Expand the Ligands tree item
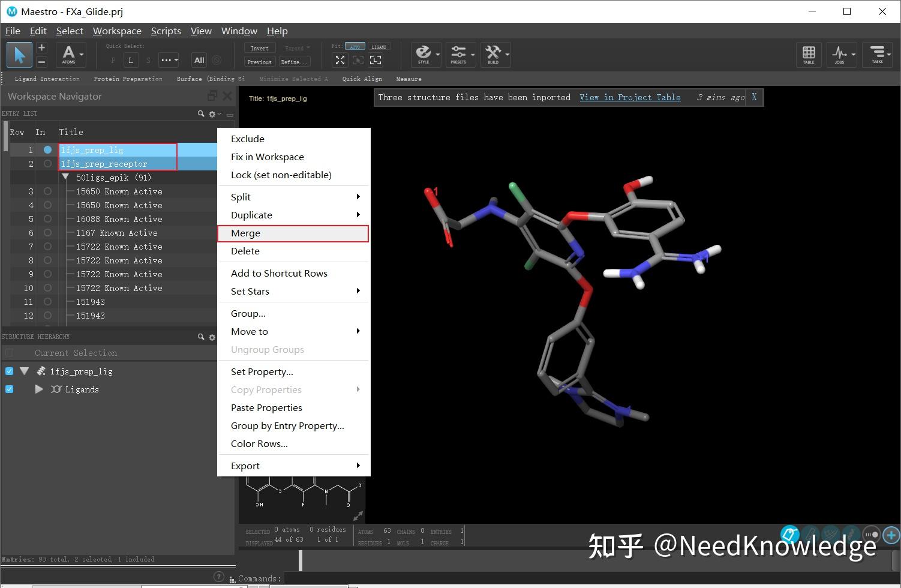 pyautogui.click(x=39, y=389)
